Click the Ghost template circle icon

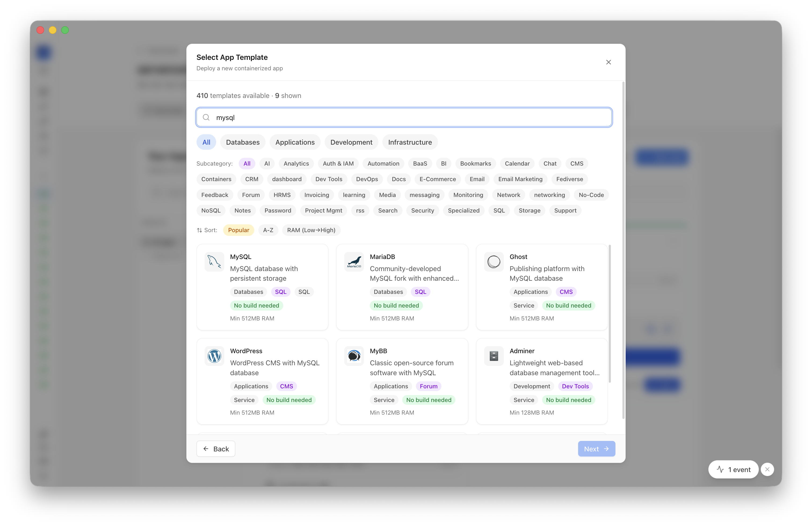pyautogui.click(x=494, y=262)
